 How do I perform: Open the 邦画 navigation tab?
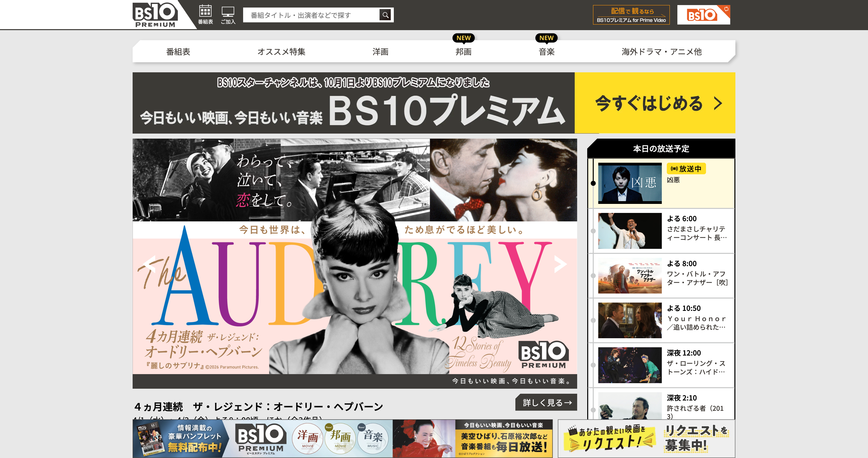click(463, 51)
